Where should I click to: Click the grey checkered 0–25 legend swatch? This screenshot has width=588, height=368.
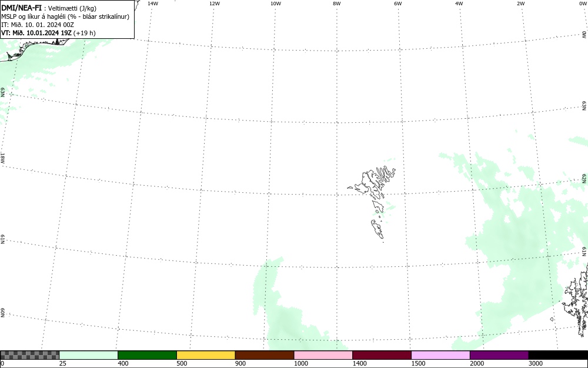pos(29,355)
